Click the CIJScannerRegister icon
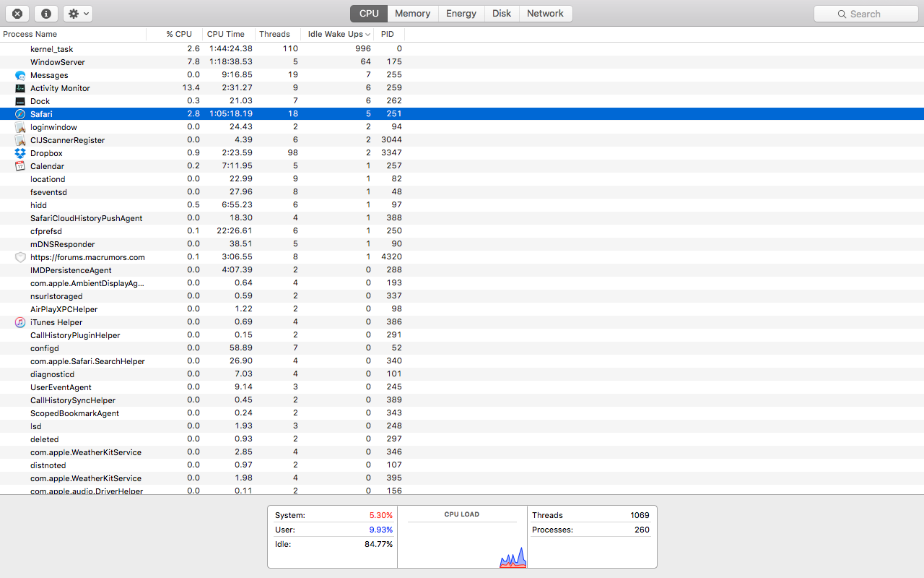The image size is (924, 578). pyautogui.click(x=20, y=140)
